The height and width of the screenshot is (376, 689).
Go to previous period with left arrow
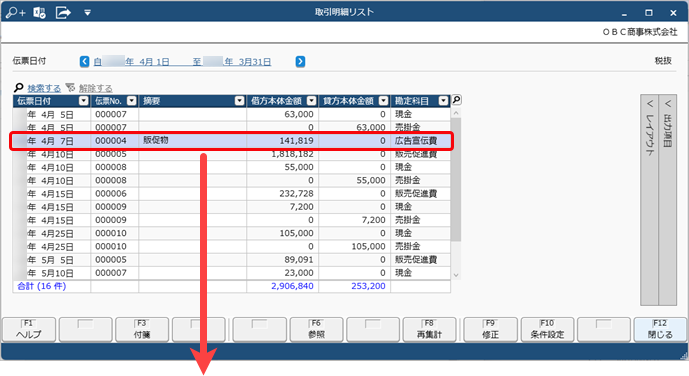point(84,61)
